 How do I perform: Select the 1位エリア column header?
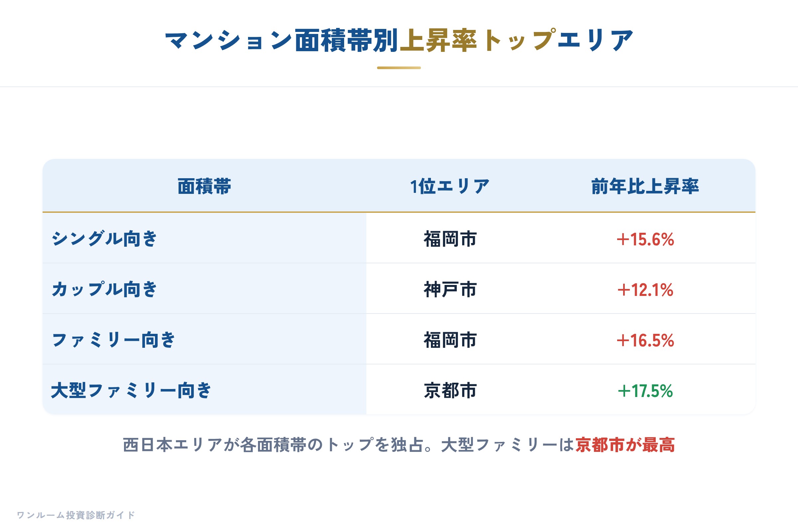click(450, 186)
